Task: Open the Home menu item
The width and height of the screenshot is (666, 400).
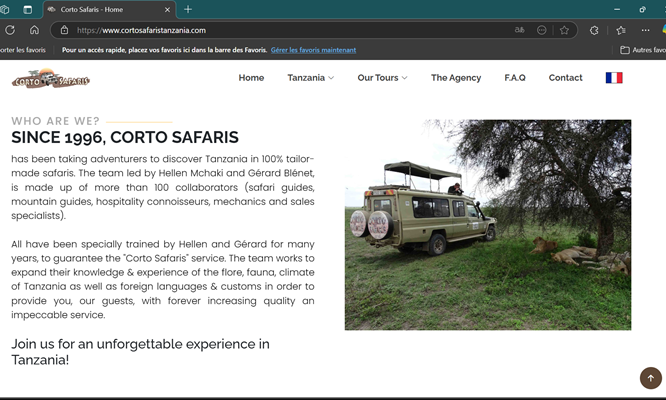Action: pos(251,78)
